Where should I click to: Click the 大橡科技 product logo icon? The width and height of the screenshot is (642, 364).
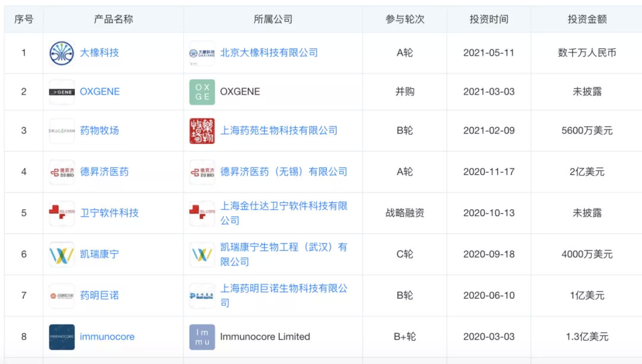62,53
